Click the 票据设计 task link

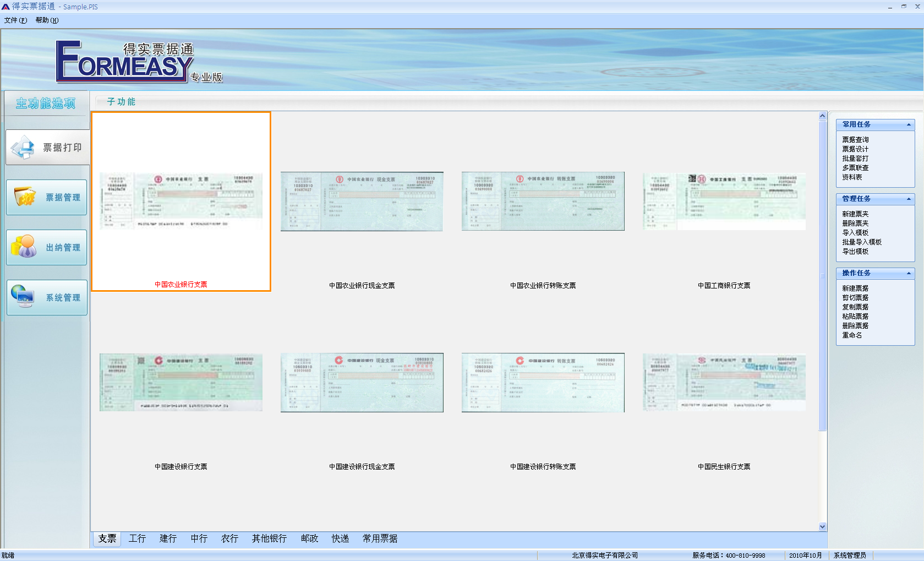click(x=855, y=149)
